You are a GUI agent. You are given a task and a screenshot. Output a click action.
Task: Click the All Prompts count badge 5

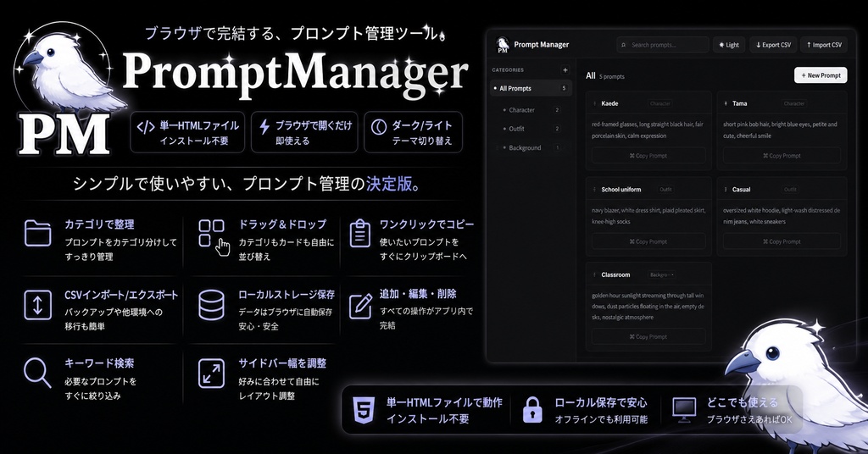pyautogui.click(x=564, y=88)
